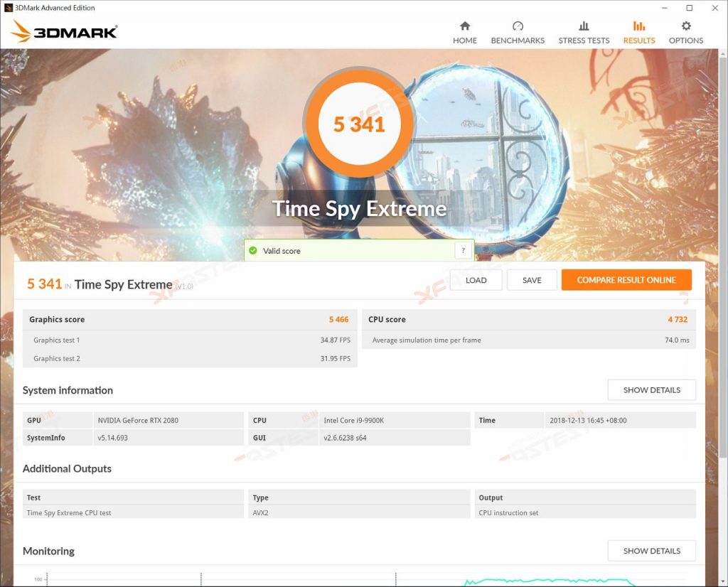Switch to OPTIONS tab label
This screenshot has height=587, width=728.
[x=686, y=41]
